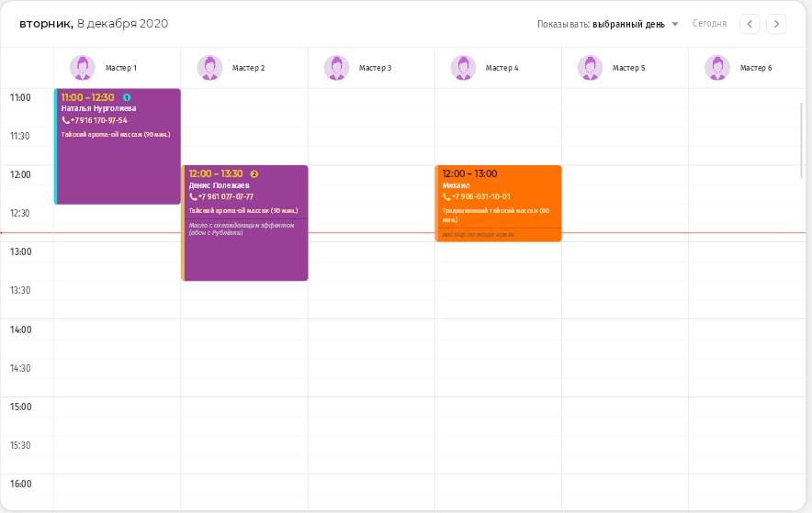This screenshot has width=812, height=513.
Task: Select Мастер 1 column label
Action: pyautogui.click(x=121, y=68)
